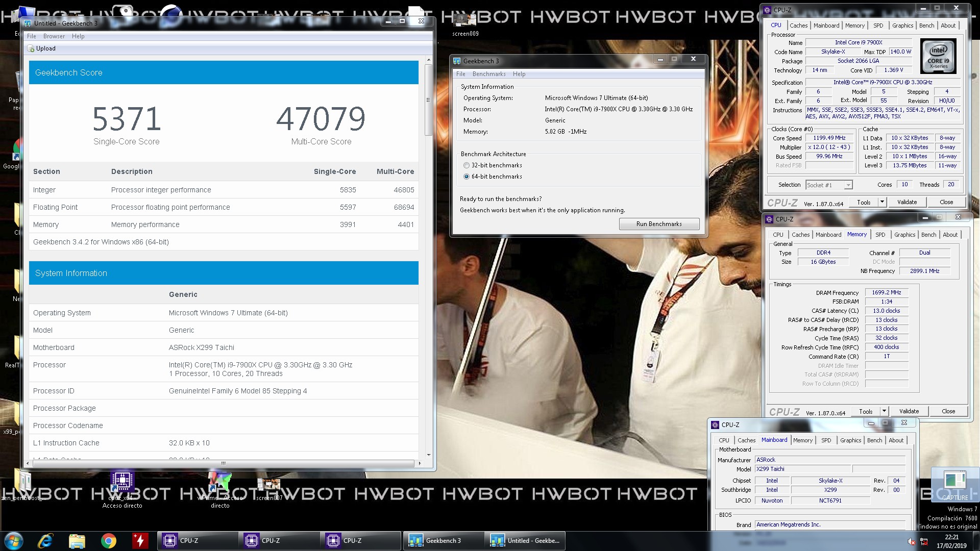This screenshot has height=551, width=980.
Task: Open Help menu in Geekbench results window
Action: tap(78, 36)
